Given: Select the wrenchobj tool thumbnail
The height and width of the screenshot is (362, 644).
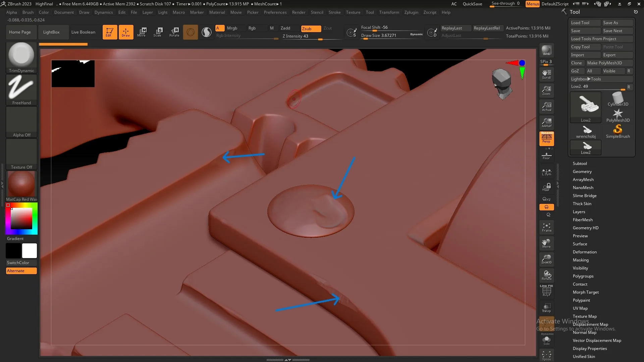Looking at the screenshot, I should point(586,131).
